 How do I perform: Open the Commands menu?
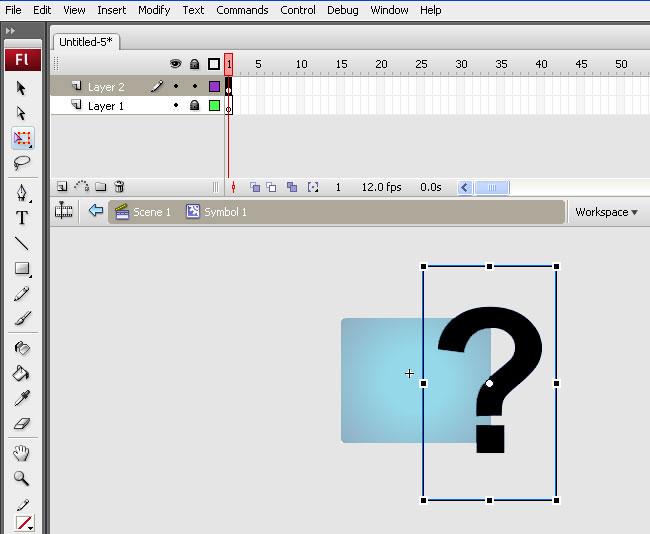[242, 10]
